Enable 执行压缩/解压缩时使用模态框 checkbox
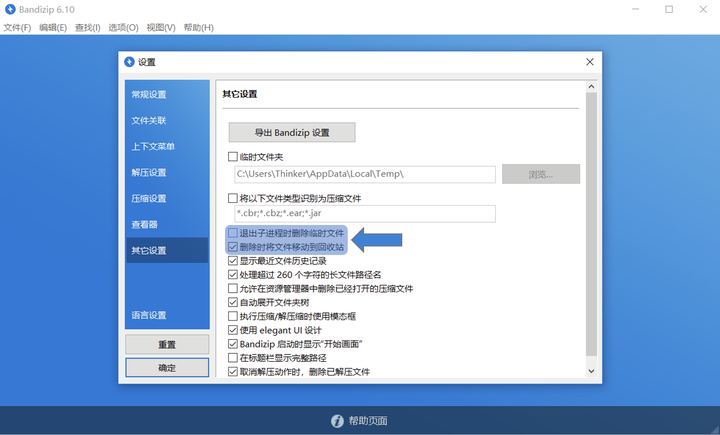 (x=233, y=316)
